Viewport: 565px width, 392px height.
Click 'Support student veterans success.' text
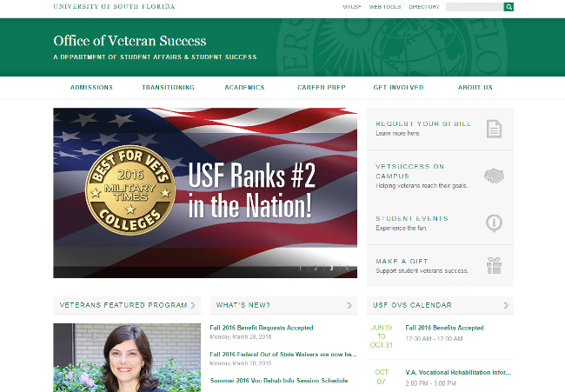[422, 270]
